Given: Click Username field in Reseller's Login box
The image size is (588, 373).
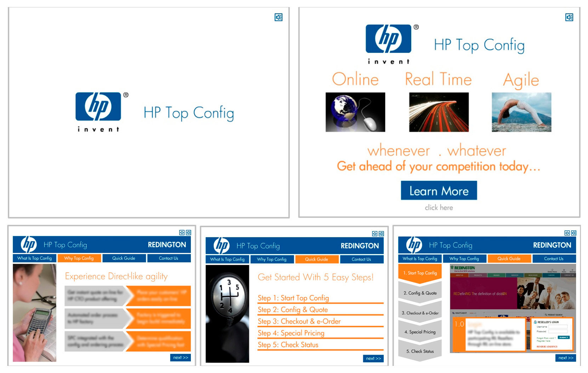Looking at the screenshot, I should (558, 327).
